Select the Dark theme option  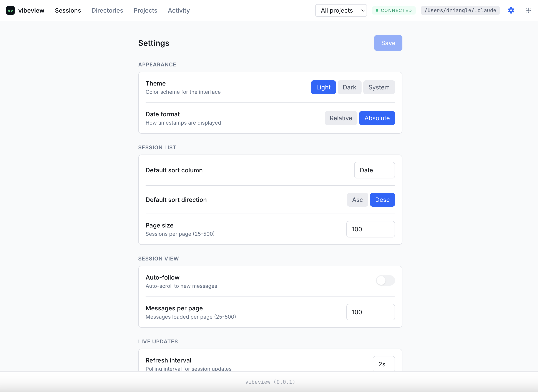pyautogui.click(x=349, y=87)
